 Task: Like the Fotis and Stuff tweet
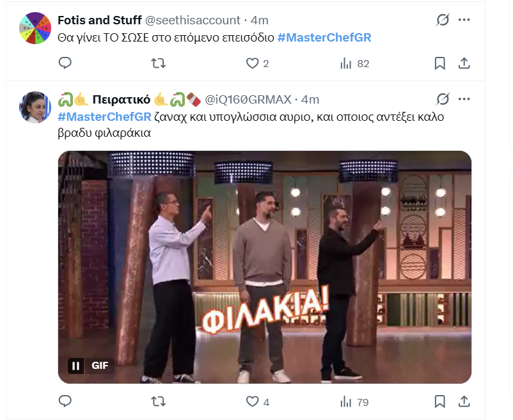pyautogui.click(x=253, y=63)
